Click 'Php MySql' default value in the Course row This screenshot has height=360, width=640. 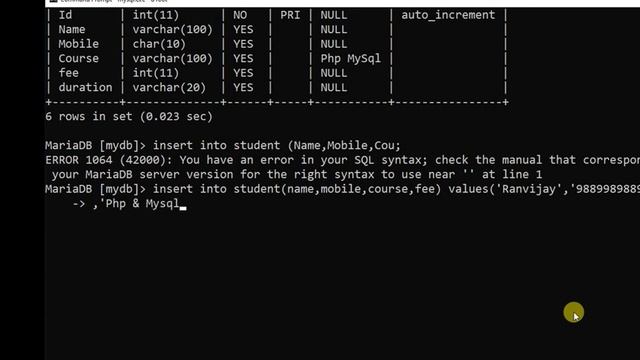tap(350, 58)
